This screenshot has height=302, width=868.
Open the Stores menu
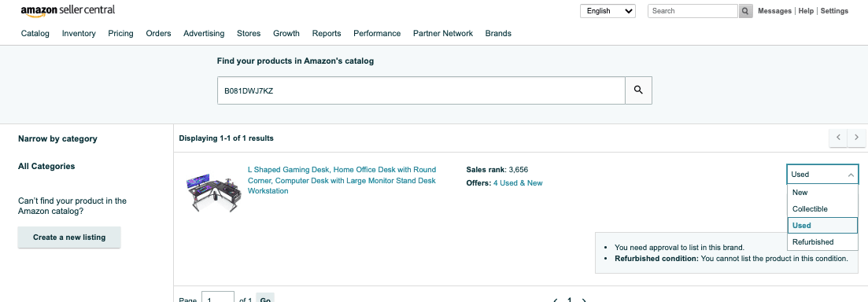(x=249, y=33)
